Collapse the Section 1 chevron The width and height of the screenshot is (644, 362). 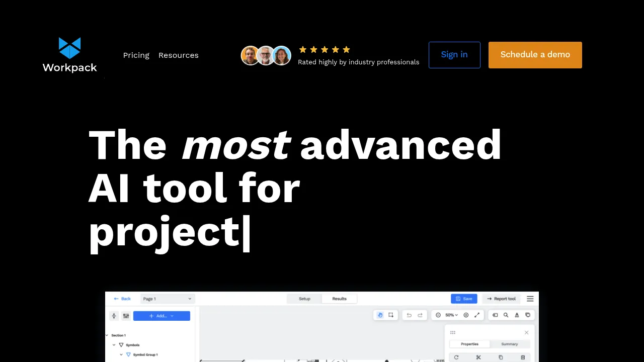tap(107, 335)
